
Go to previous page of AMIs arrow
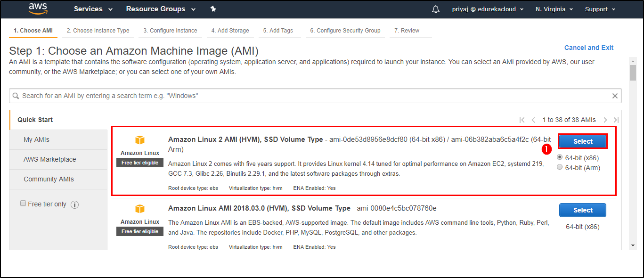[x=533, y=120]
